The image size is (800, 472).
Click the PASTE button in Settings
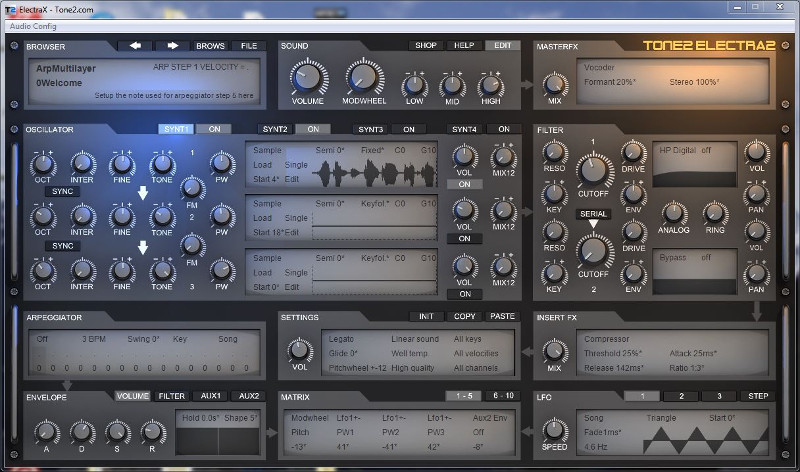point(503,316)
